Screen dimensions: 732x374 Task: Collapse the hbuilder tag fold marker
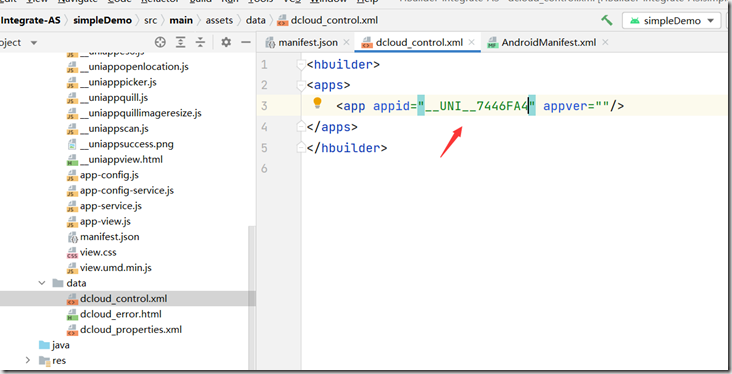point(301,65)
